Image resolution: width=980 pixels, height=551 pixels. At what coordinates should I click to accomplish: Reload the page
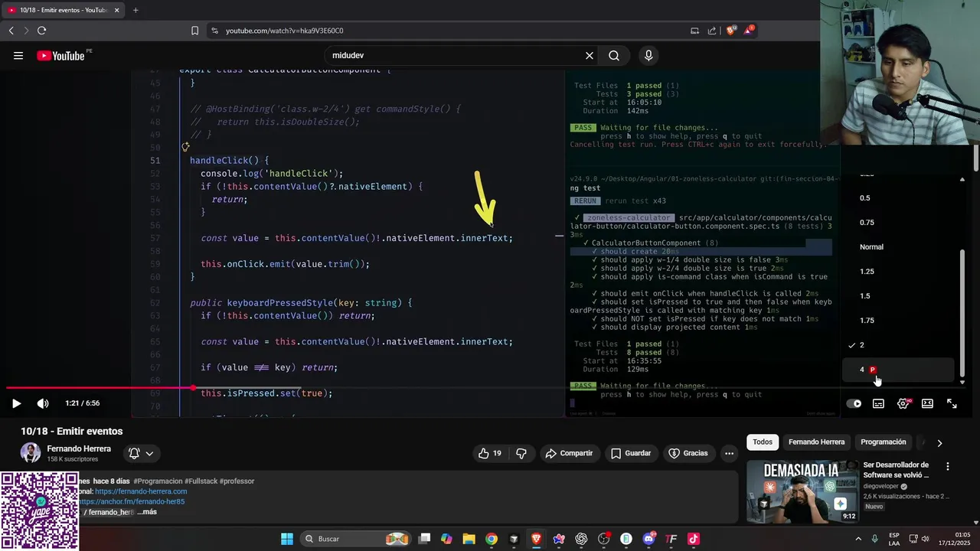41,31
